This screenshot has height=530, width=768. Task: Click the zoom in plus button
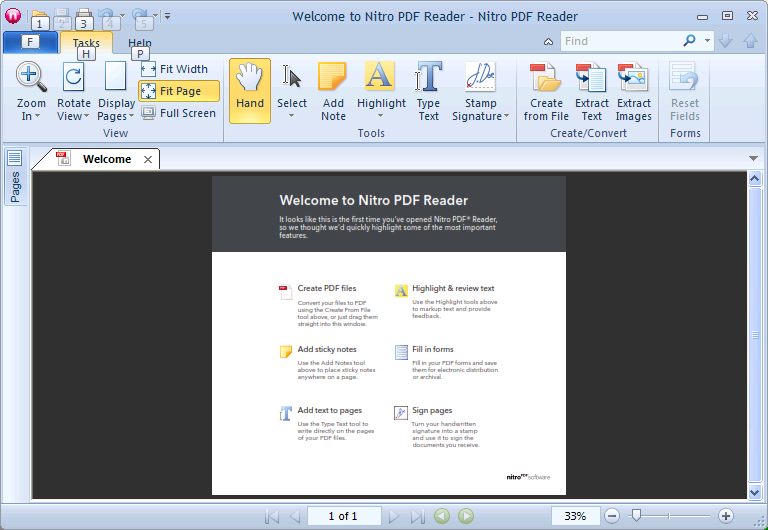click(x=726, y=516)
